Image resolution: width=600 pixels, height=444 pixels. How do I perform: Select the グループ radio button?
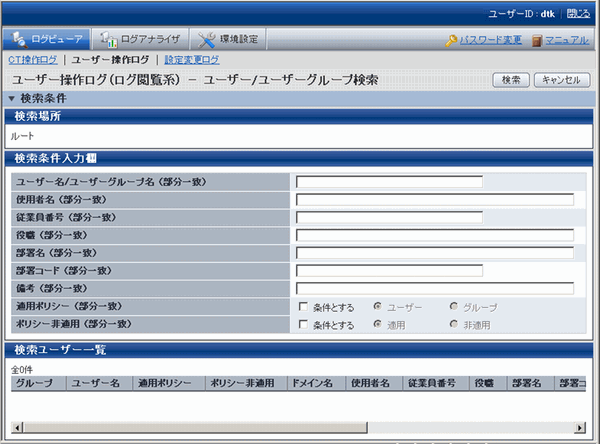[x=454, y=307]
